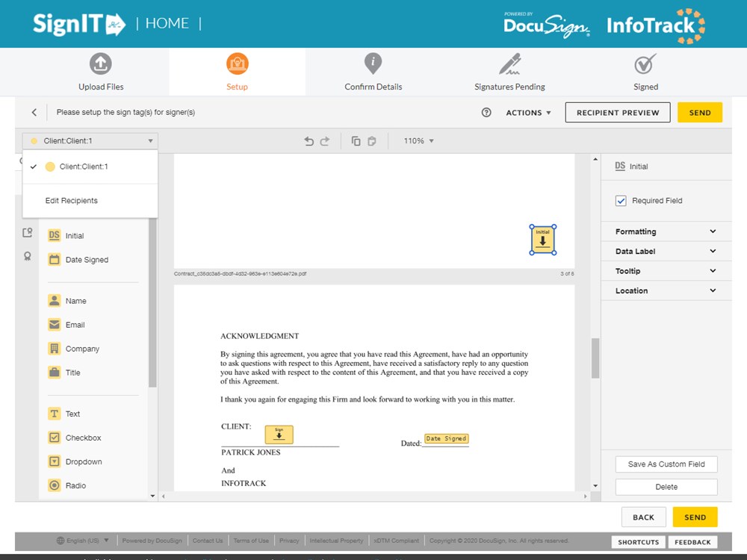Image resolution: width=747 pixels, height=560 pixels.
Task: Go back using left chevron arrow
Action: tap(34, 113)
